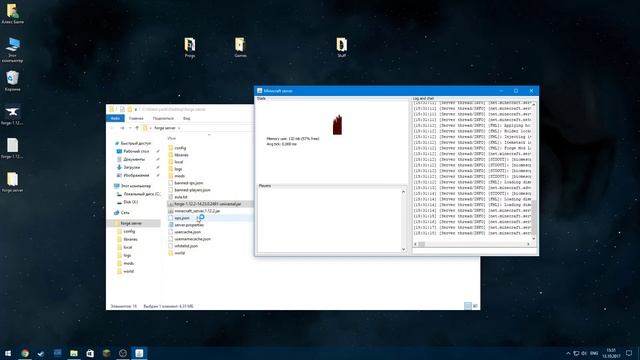Open the Windows Start menu

coord(8,353)
